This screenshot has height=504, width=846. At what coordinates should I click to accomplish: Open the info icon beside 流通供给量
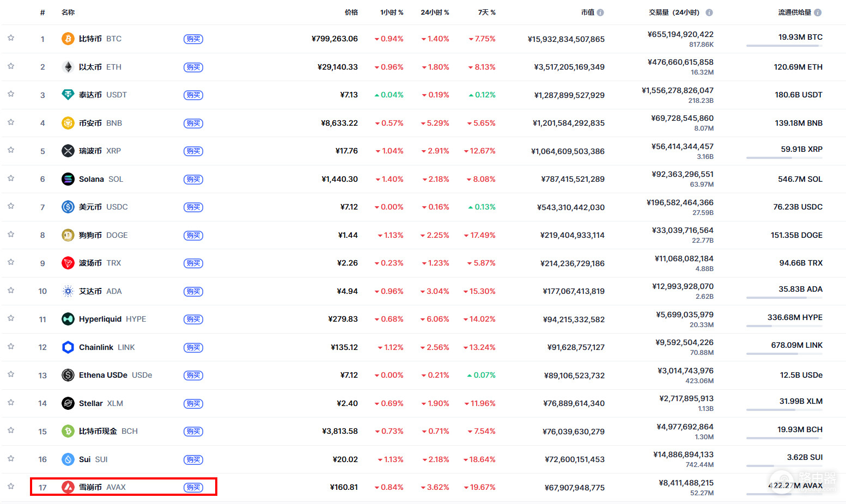pyautogui.click(x=818, y=13)
